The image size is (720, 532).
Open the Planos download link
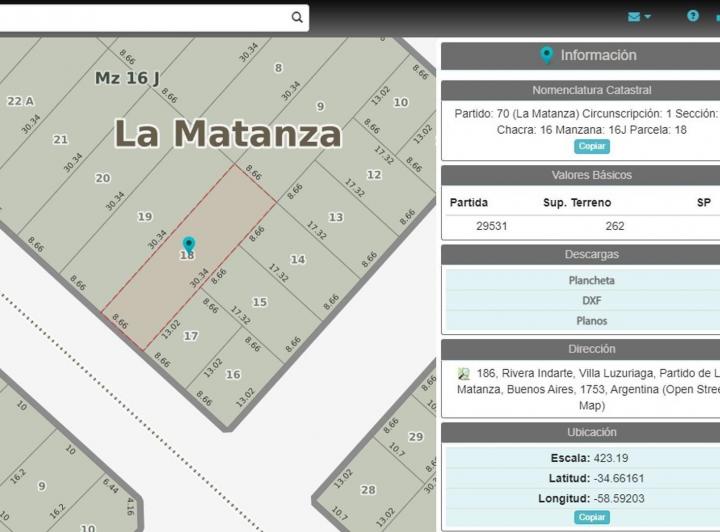(591, 320)
